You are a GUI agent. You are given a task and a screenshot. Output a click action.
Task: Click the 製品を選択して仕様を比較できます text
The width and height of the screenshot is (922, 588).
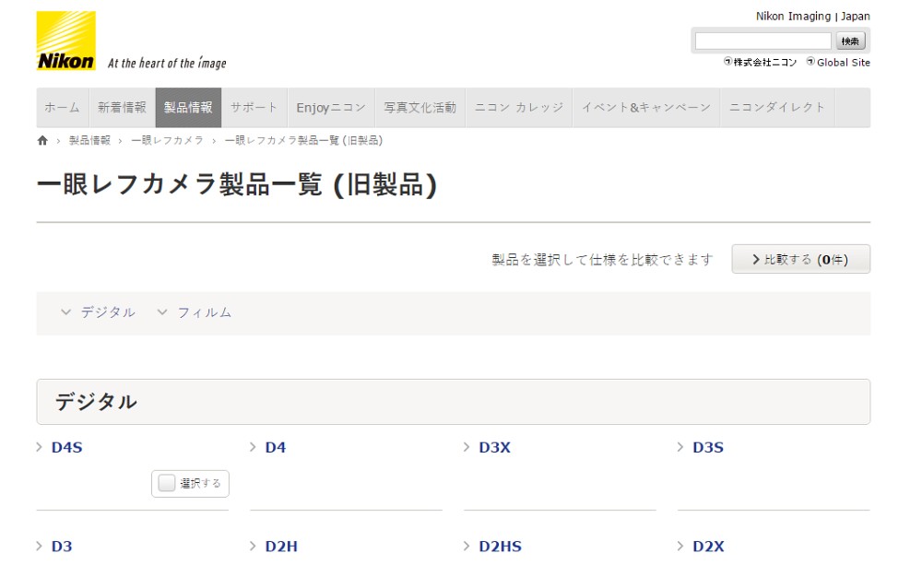coord(603,259)
